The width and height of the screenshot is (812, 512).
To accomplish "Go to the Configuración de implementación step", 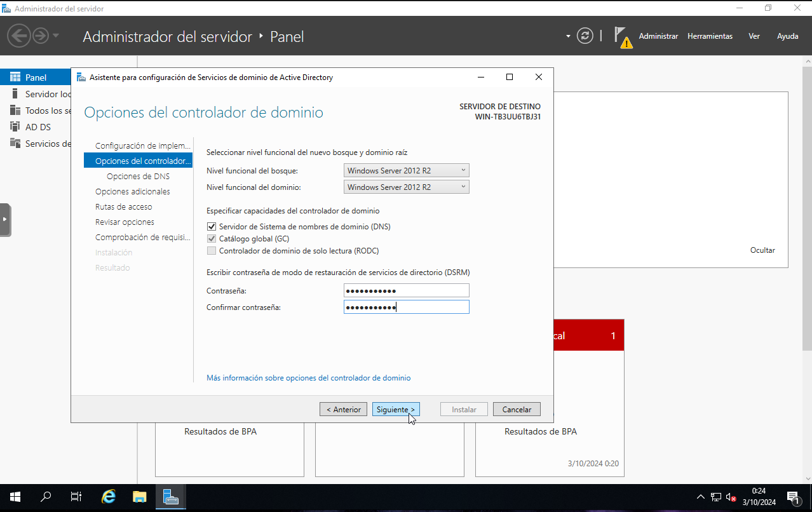I will (143, 146).
